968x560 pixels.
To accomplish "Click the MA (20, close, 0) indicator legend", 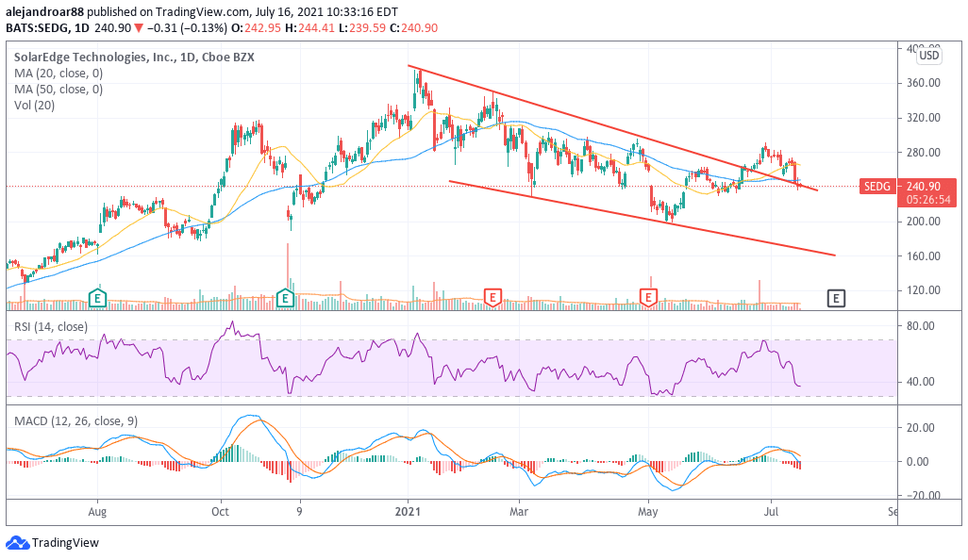I will point(58,74).
